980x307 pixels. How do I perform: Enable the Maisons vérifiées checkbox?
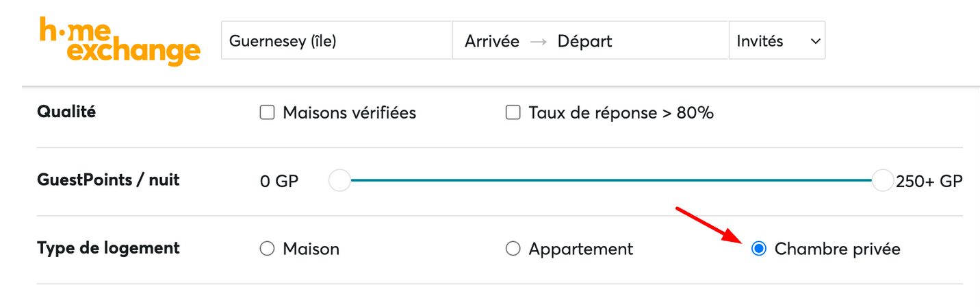point(267,113)
